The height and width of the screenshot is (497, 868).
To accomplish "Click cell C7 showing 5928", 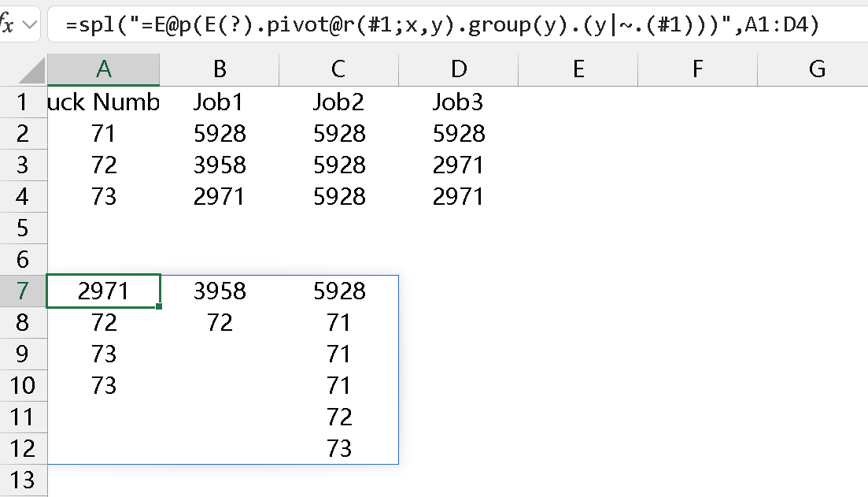I will tap(338, 291).
